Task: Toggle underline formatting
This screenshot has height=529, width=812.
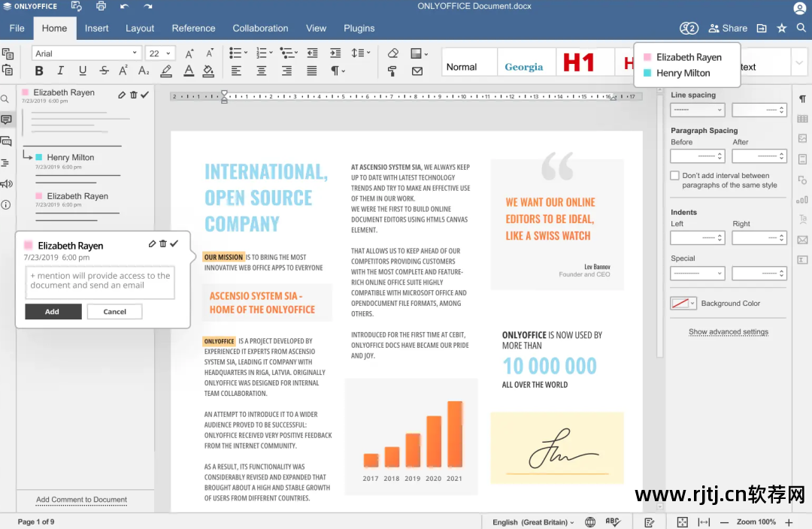Action: [83, 71]
